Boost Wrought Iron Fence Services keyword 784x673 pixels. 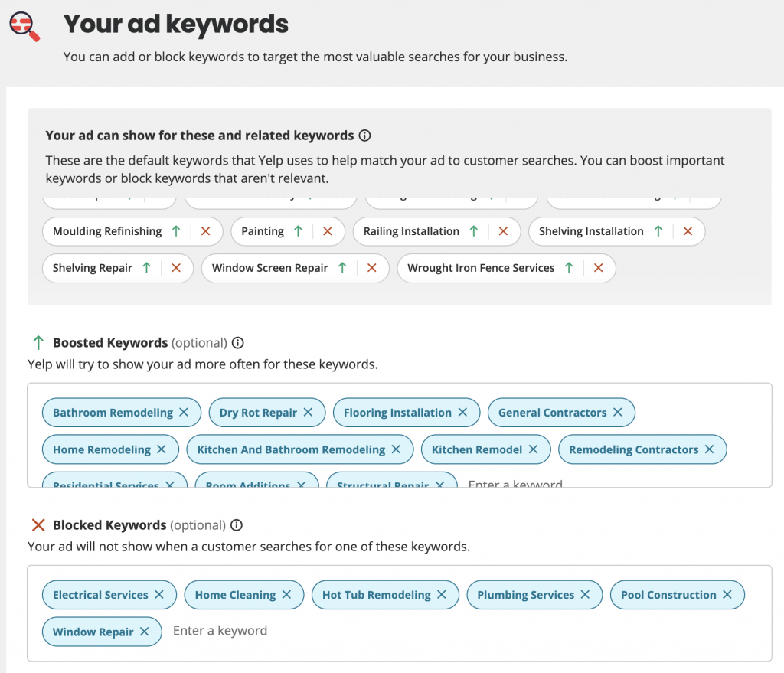coord(569,268)
